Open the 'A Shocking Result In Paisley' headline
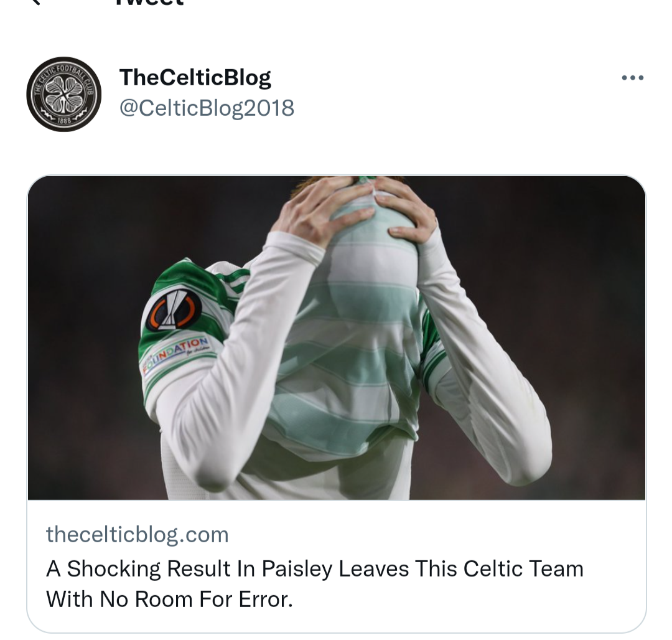672x640 pixels. coord(315,569)
